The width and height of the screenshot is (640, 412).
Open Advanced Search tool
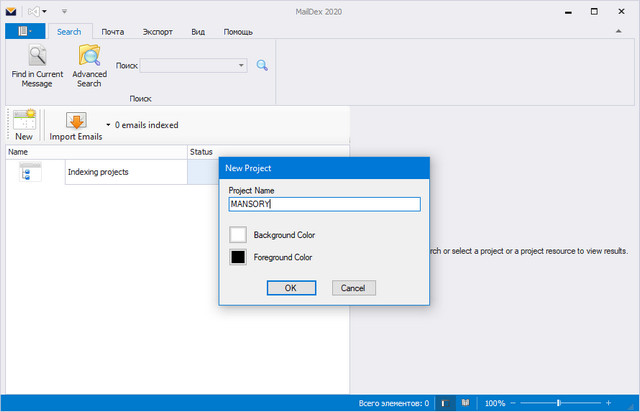pyautogui.click(x=89, y=60)
